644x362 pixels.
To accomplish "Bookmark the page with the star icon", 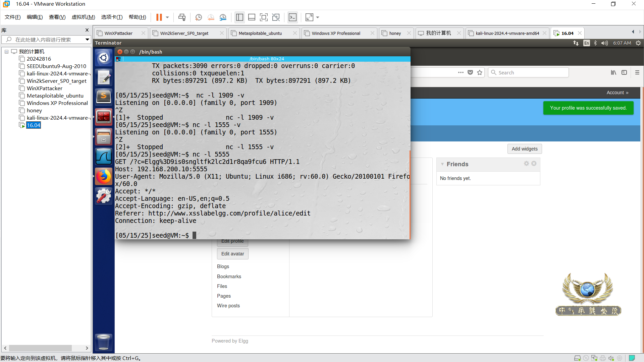I will (480, 72).
